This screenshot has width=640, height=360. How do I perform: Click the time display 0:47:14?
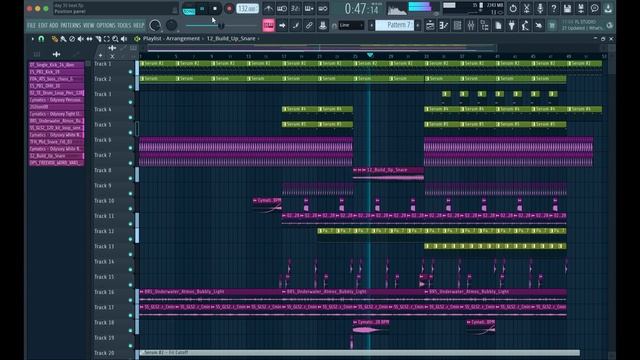click(x=362, y=9)
